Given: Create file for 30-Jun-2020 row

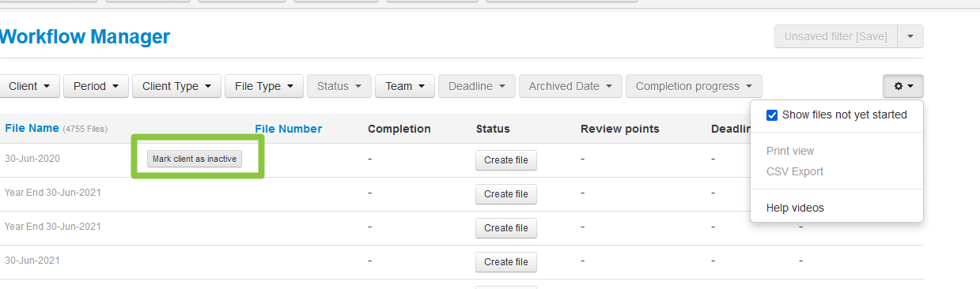Looking at the screenshot, I should [506, 160].
